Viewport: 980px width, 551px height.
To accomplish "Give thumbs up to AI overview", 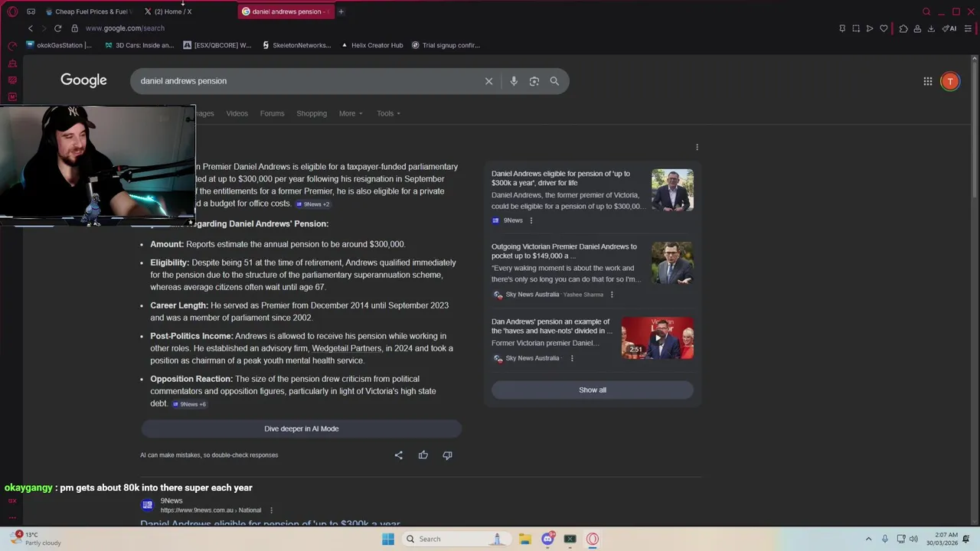I will click(423, 455).
